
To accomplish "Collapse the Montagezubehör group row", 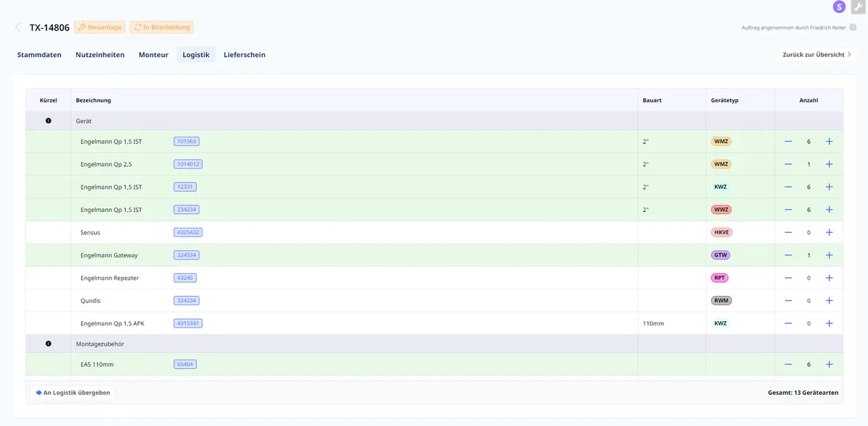I will coord(48,344).
